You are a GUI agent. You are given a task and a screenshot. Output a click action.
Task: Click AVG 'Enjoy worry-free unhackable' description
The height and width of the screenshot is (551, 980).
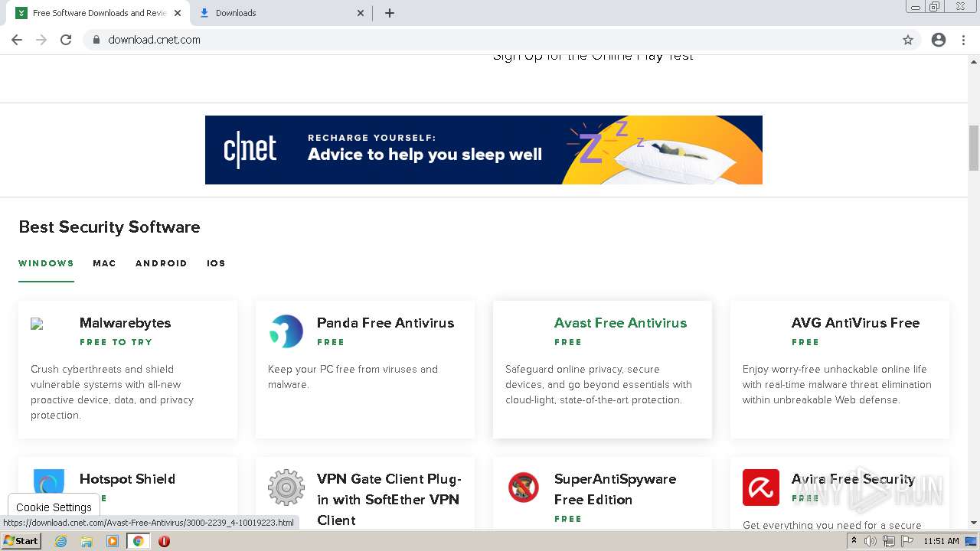click(x=837, y=384)
